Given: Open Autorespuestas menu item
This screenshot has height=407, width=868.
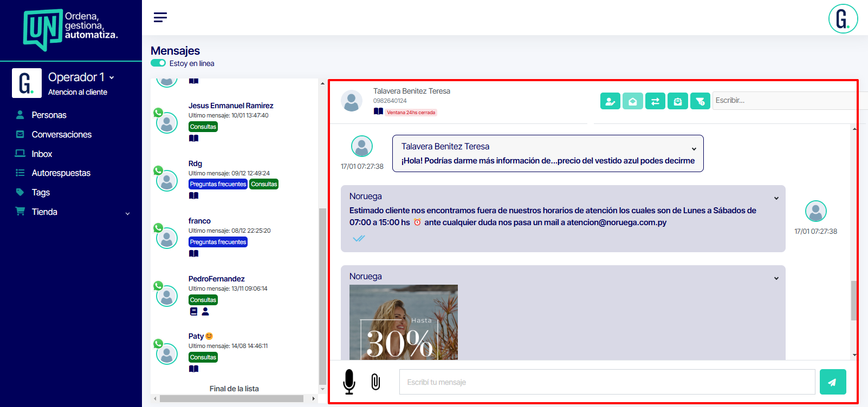Looking at the screenshot, I should pyautogui.click(x=61, y=173).
